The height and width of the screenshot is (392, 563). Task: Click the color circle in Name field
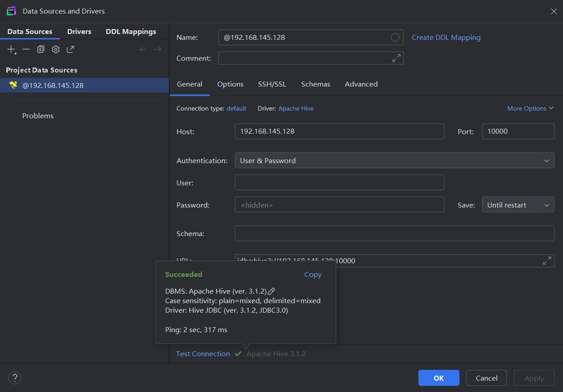tap(395, 37)
